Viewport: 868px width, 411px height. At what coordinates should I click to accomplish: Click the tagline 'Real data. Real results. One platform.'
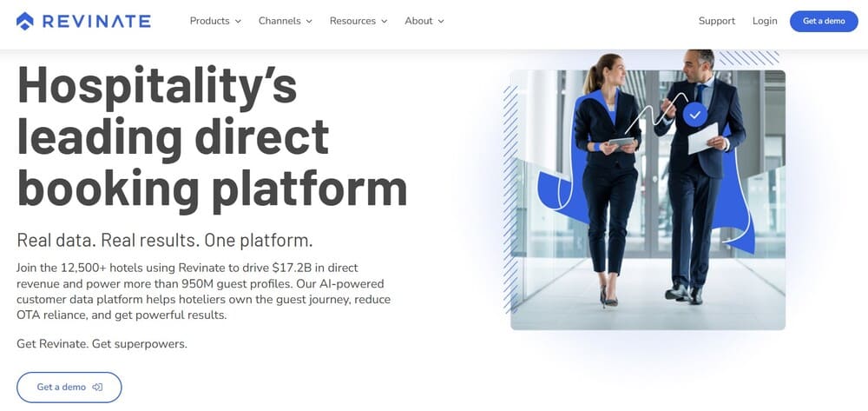[x=165, y=241]
